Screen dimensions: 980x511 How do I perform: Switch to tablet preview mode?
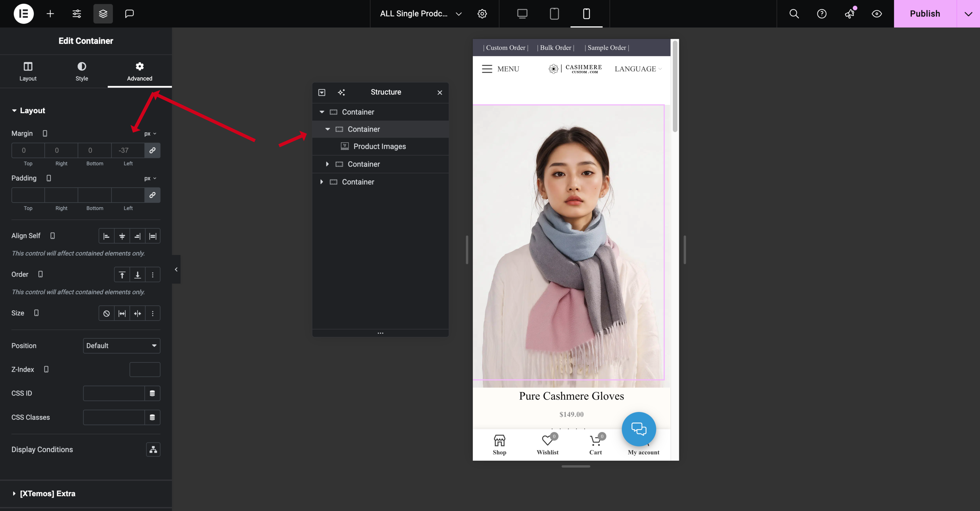pyautogui.click(x=554, y=14)
